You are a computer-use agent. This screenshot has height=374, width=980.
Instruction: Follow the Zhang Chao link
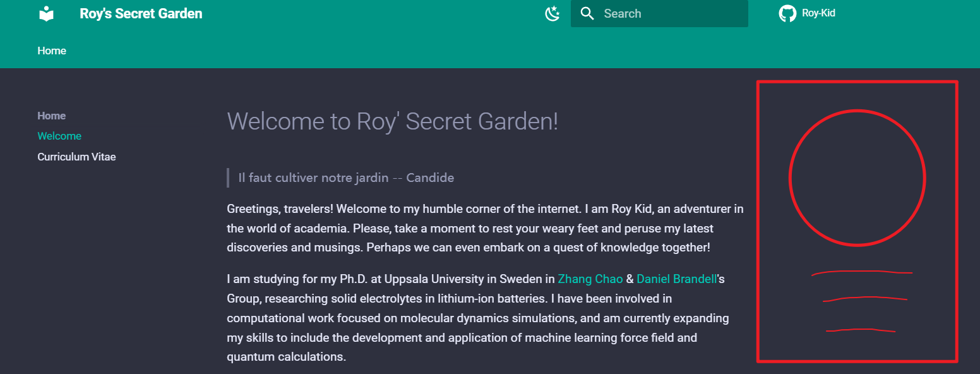pyautogui.click(x=590, y=279)
